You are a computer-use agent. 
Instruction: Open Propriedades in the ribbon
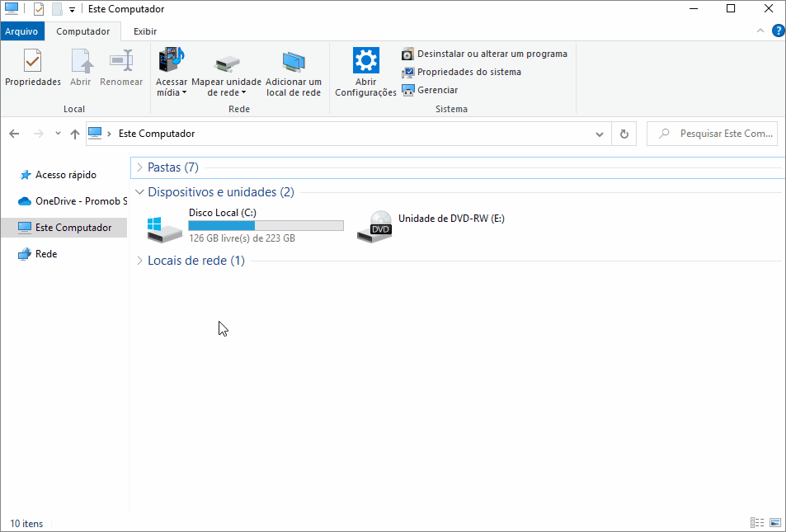33,67
